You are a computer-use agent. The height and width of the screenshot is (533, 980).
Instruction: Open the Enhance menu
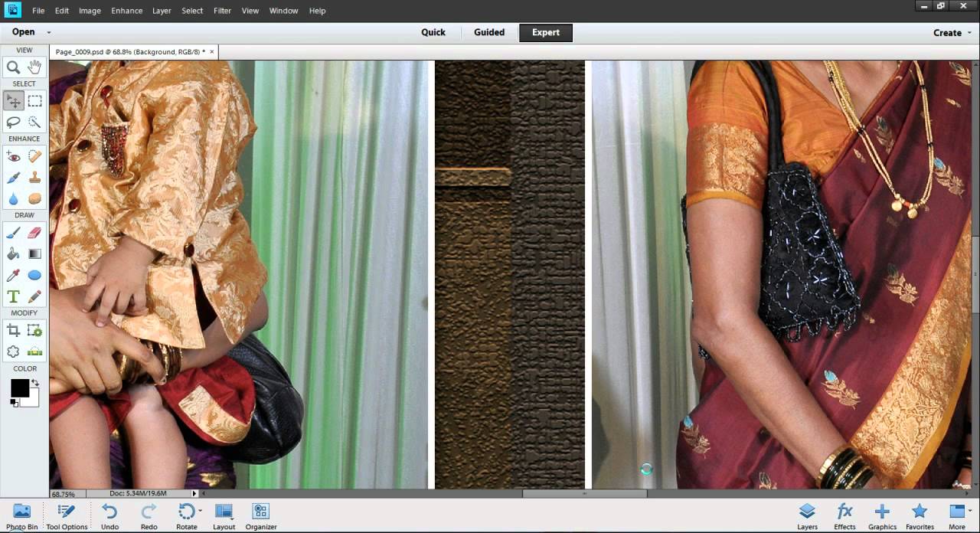tap(126, 11)
